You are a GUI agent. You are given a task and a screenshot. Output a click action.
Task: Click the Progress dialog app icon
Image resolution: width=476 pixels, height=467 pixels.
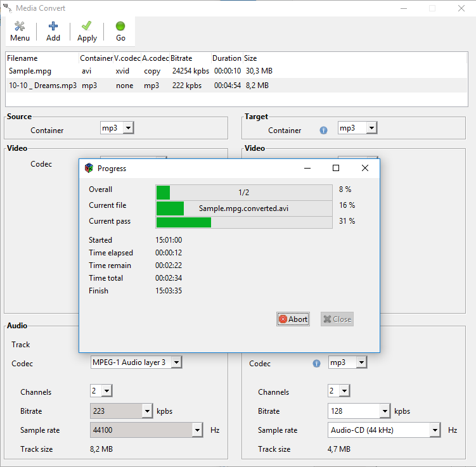click(89, 168)
